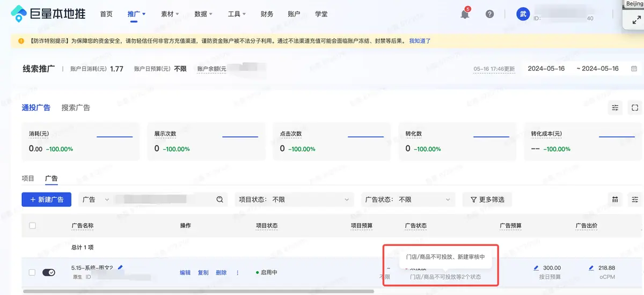Click the 5.15-系统-图文2 ad name
This screenshot has height=295, width=644.
(x=92, y=267)
